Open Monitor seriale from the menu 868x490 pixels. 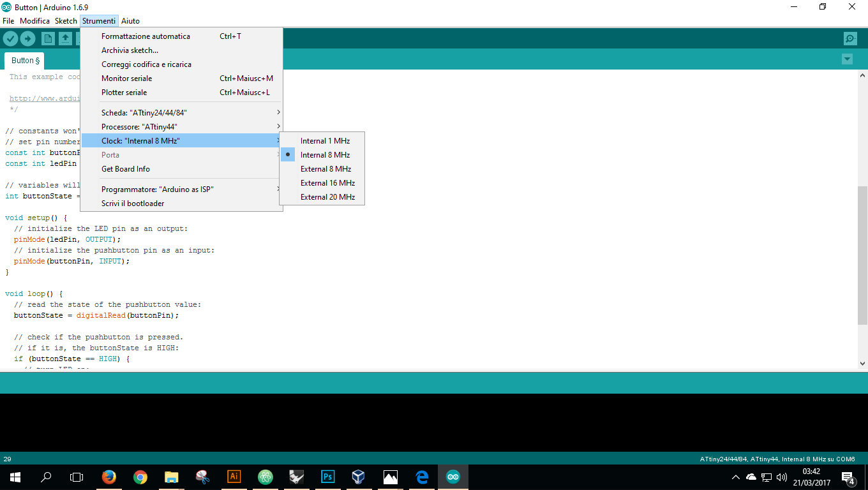coord(181,78)
